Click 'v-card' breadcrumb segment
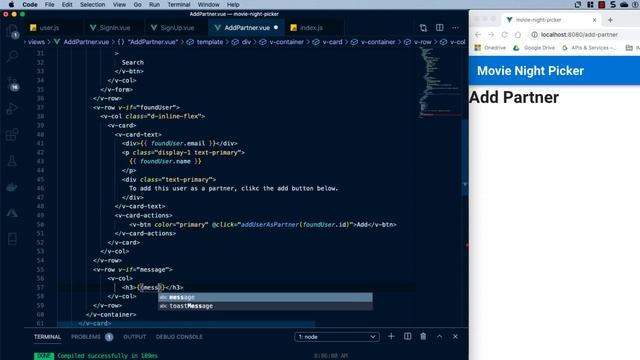 coord(332,42)
